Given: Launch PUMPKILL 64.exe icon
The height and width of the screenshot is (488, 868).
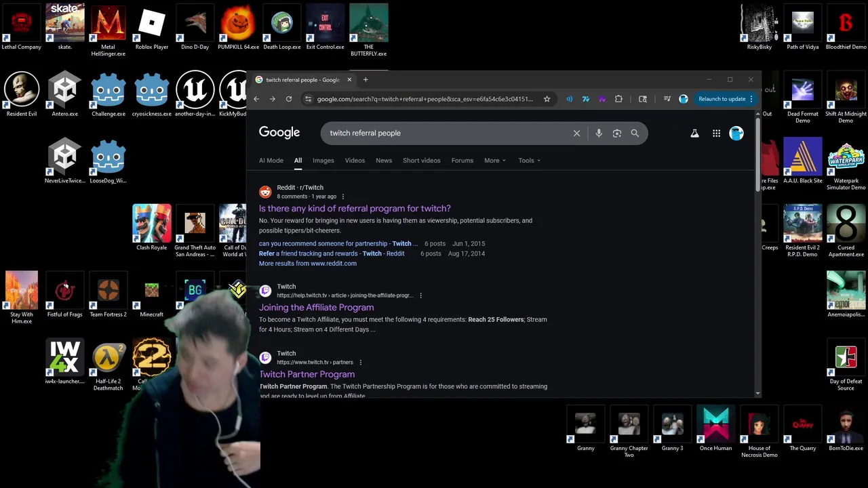Looking at the screenshot, I should 239,27.
